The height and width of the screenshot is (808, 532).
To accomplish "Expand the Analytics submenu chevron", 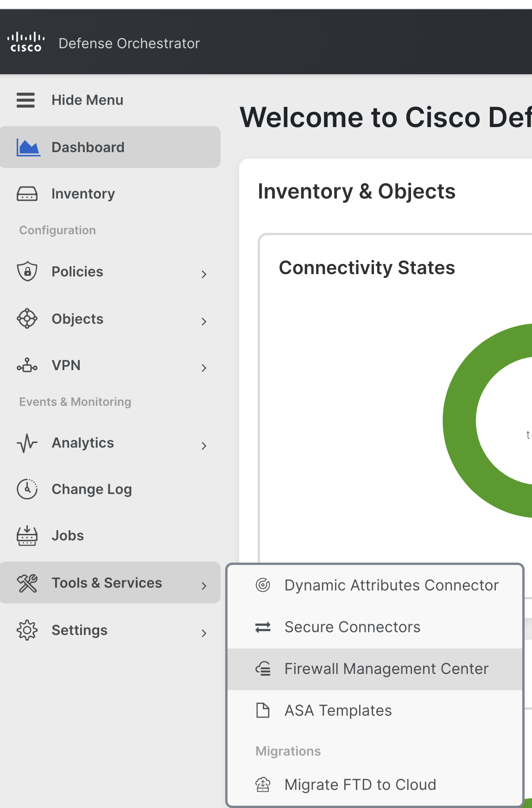I will 204,446.
